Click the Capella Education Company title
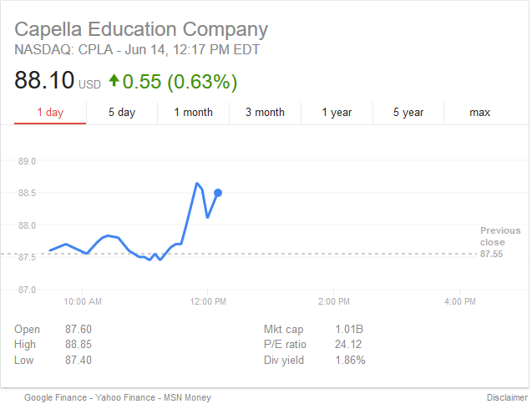 click(x=141, y=29)
